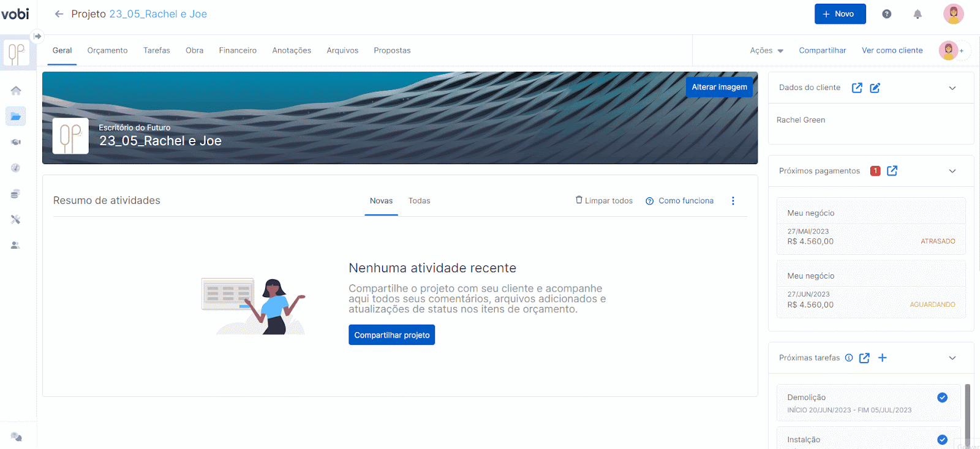This screenshot has width=980, height=449.
Task: Open the Obra tab
Action: 194,50
